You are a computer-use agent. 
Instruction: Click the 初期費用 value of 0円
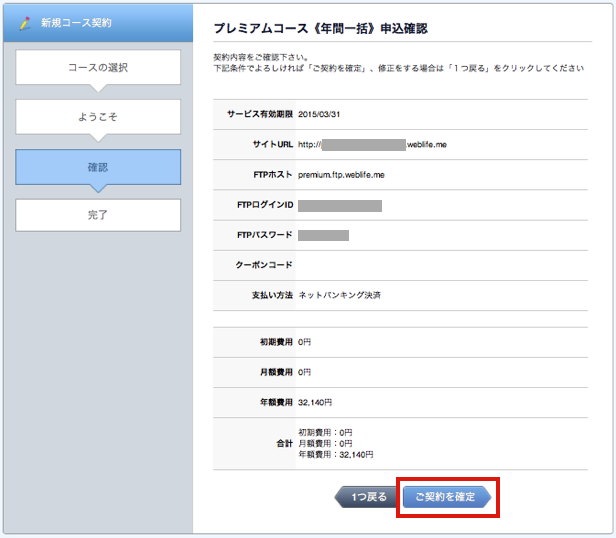click(305, 342)
